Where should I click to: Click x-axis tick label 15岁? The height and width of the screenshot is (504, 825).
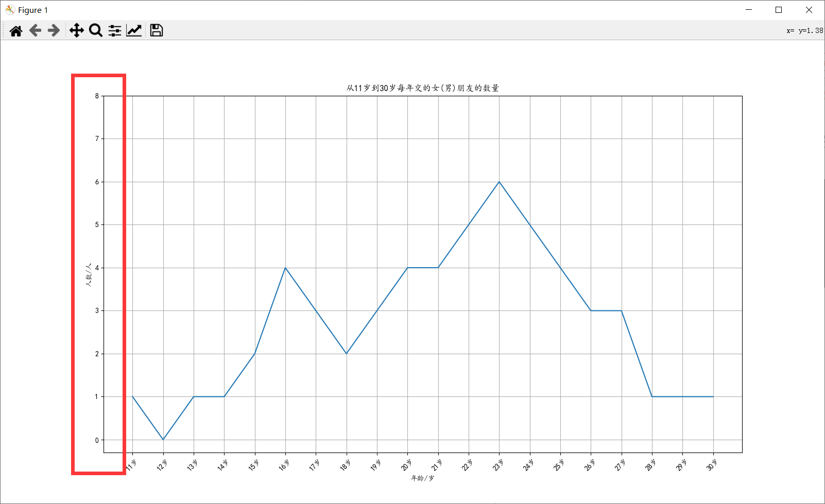(x=253, y=465)
